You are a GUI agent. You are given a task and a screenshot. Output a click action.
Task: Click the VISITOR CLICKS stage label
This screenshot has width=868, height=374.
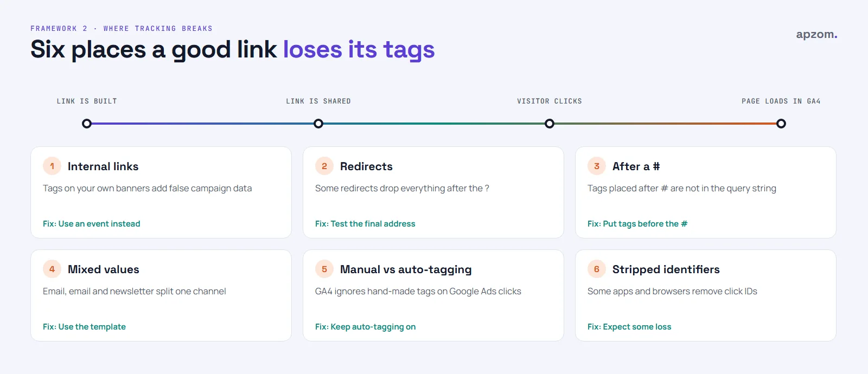pos(550,101)
